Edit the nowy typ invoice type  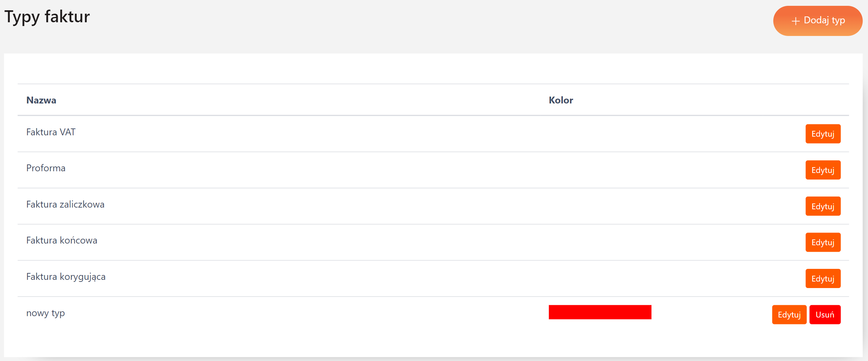point(789,315)
